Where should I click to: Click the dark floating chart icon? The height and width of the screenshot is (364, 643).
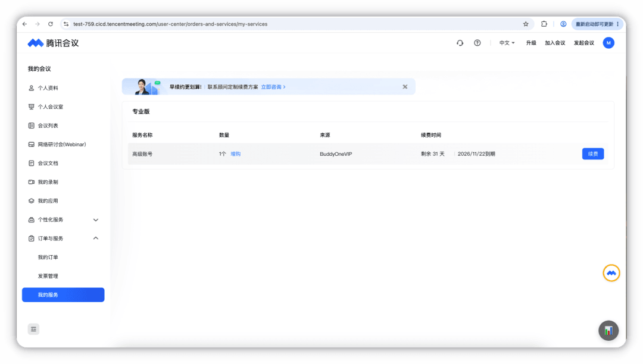pyautogui.click(x=608, y=331)
